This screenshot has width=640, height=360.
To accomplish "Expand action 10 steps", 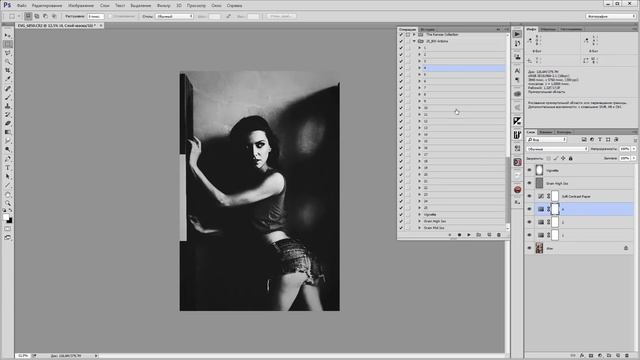I will click(x=419, y=108).
